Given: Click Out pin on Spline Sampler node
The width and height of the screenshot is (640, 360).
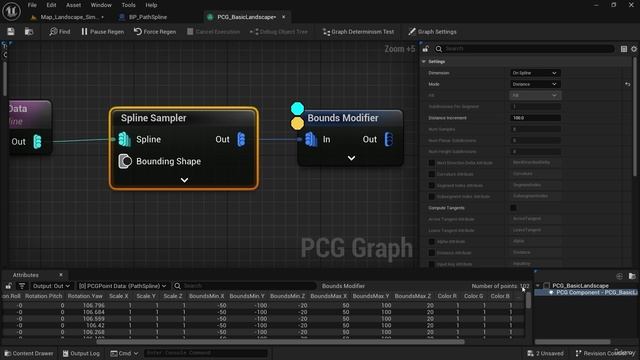Looking at the screenshot, I should [x=241, y=139].
